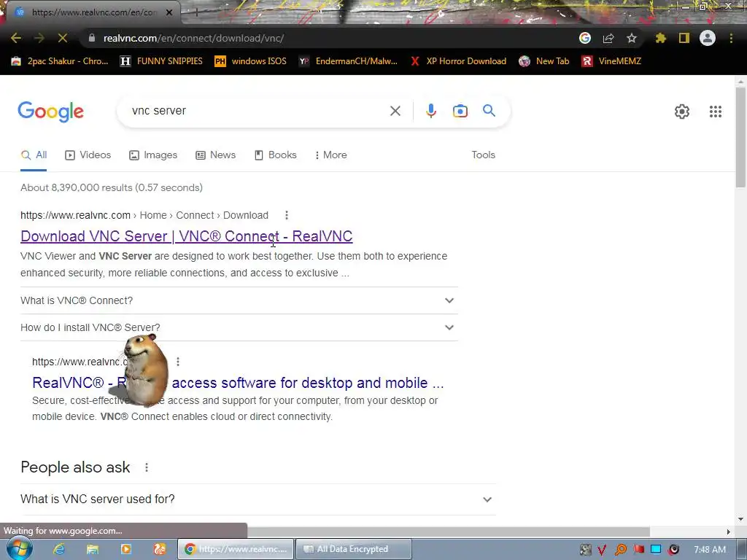Click the Google account icon in address bar
The width and height of the screenshot is (747, 560).
coord(585,38)
